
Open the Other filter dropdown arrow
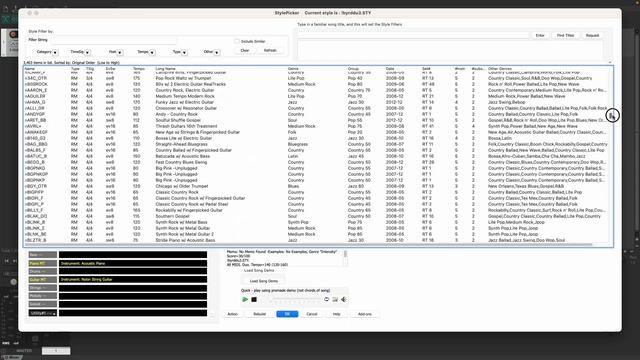[x=217, y=52]
